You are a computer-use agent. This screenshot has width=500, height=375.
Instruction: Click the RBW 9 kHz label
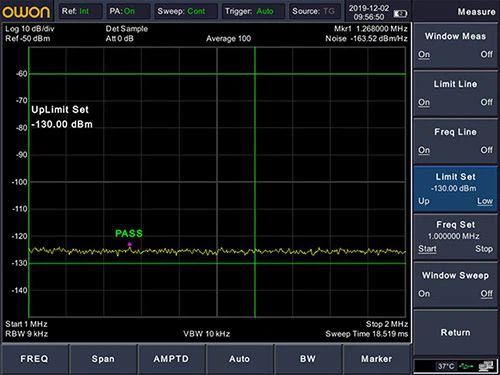26,334
